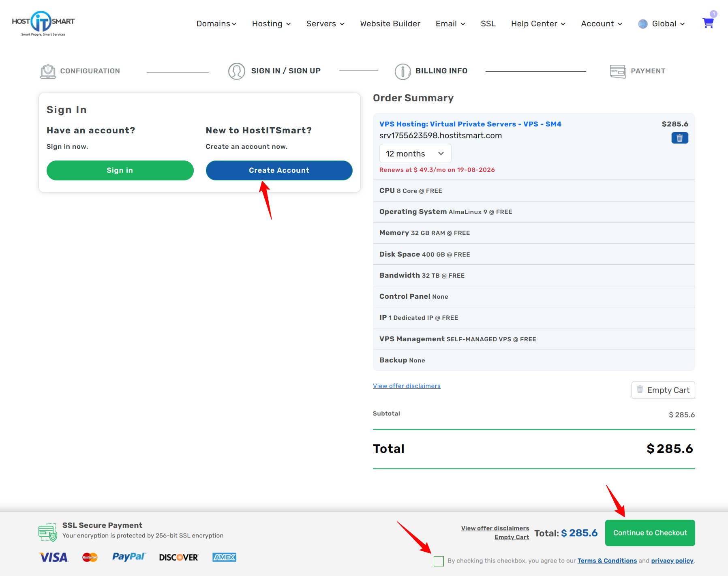Click the "Operating System AlmaLinux 9" row
Viewport: 728px width, 576px height.
(534, 212)
